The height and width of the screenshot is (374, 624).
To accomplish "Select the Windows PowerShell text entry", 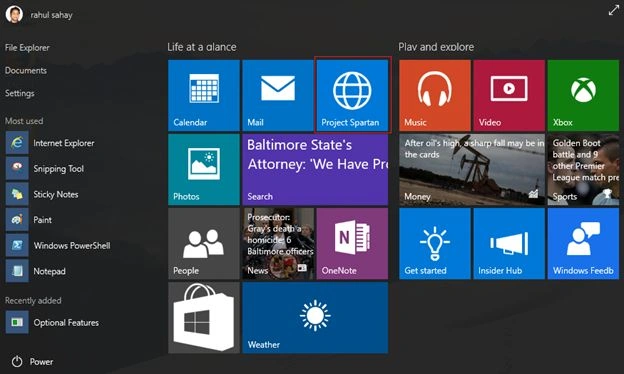I will pos(72,245).
